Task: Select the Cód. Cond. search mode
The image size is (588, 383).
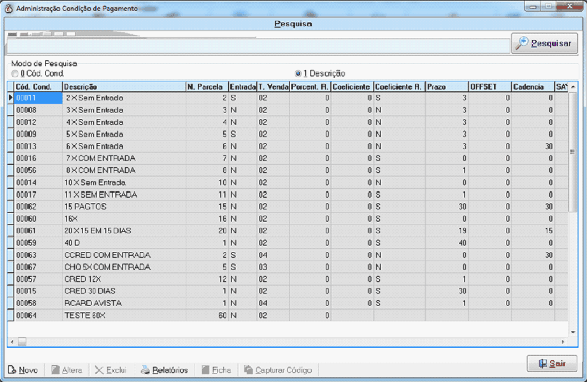Action: pyautogui.click(x=15, y=74)
